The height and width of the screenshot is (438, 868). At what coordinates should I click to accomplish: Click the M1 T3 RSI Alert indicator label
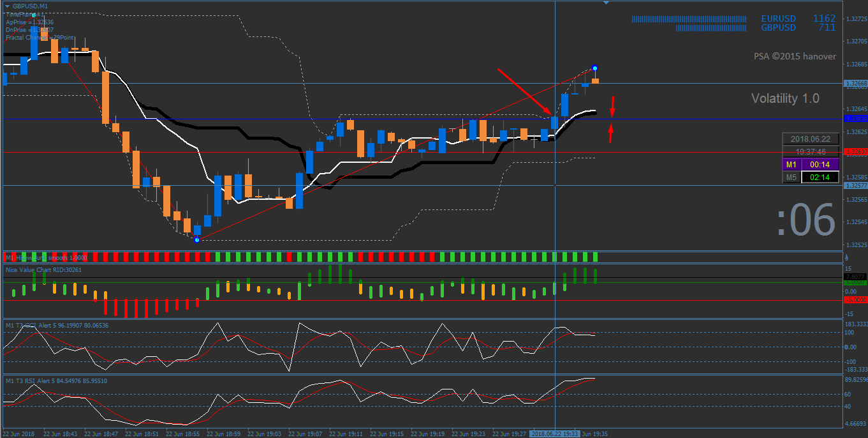[x=56, y=381]
